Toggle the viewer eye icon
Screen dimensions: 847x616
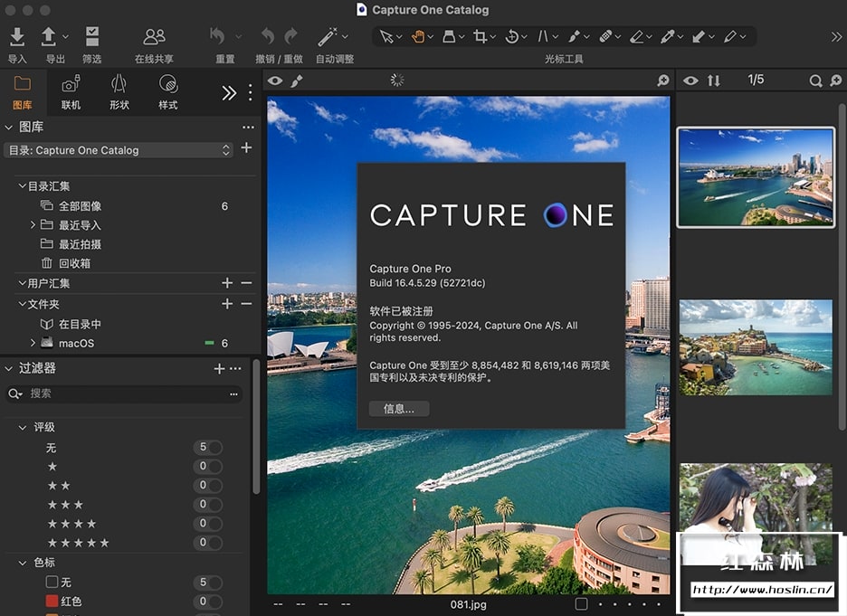275,81
